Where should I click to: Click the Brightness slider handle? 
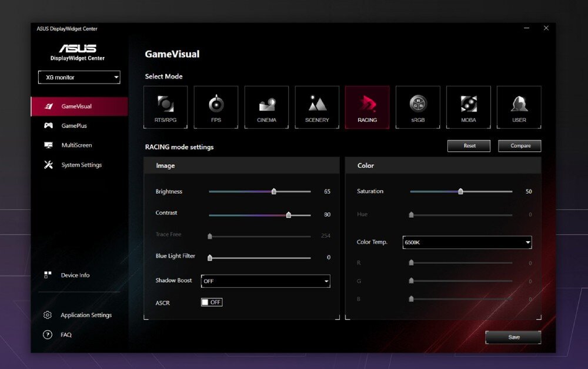(x=274, y=191)
